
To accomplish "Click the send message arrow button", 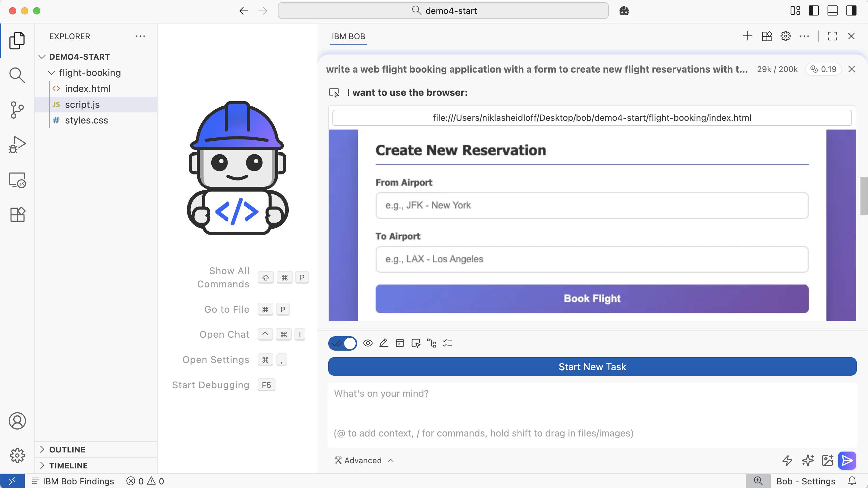I will 847,460.
